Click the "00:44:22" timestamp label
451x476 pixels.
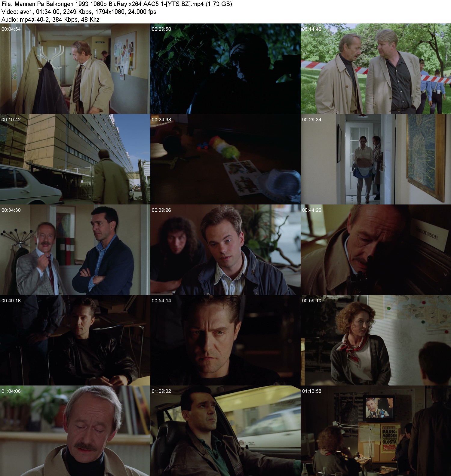click(312, 210)
